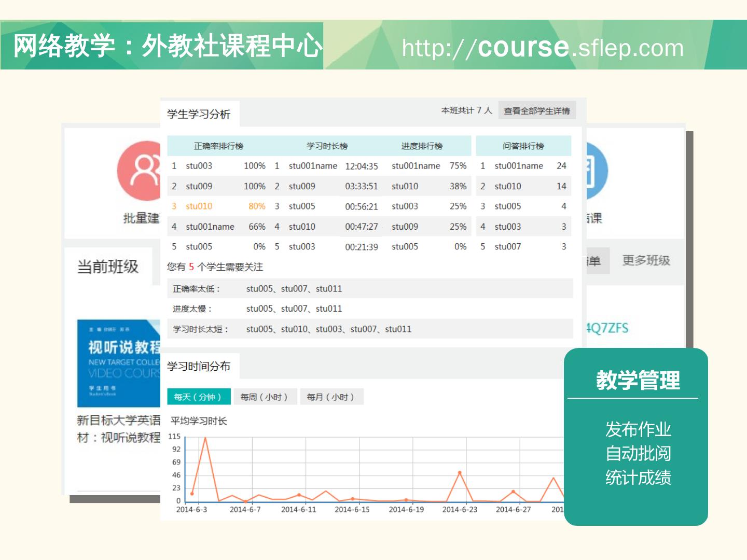This screenshot has width=747, height=560.
Task: Click the blue circular icon at right
Action: click(596, 171)
